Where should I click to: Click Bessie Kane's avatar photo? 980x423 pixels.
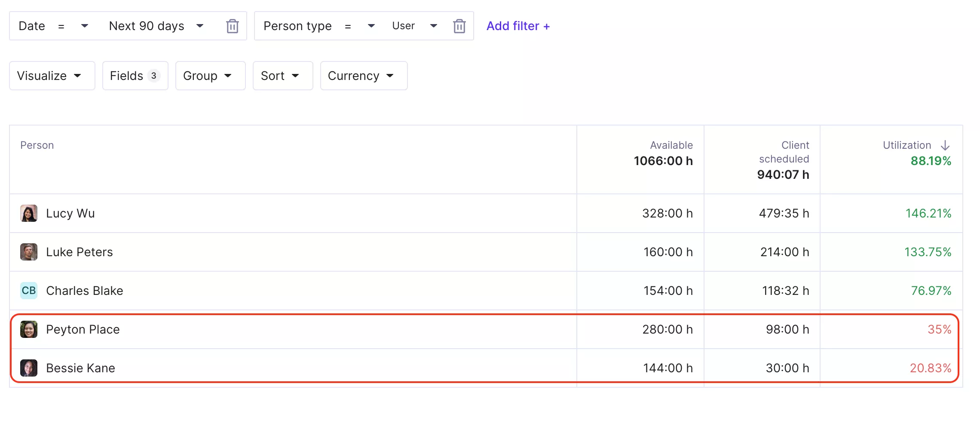pos(29,368)
